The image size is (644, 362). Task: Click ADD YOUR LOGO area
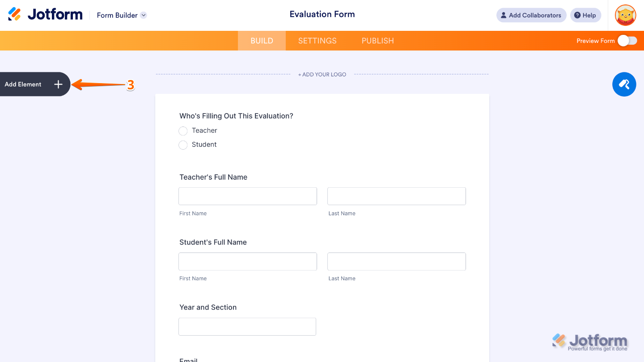pyautogui.click(x=322, y=74)
